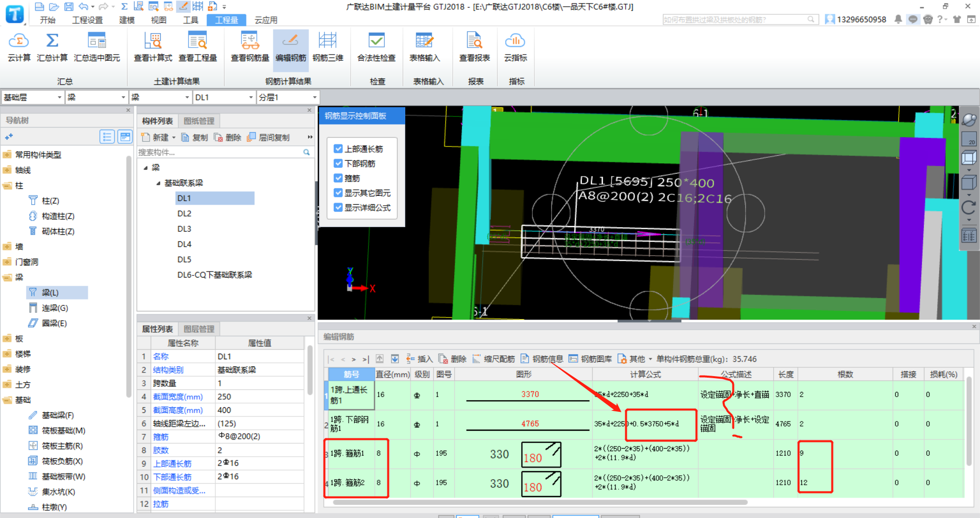
Task: Open 钢筋图库 library
Action: pyautogui.click(x=590, y=359)
